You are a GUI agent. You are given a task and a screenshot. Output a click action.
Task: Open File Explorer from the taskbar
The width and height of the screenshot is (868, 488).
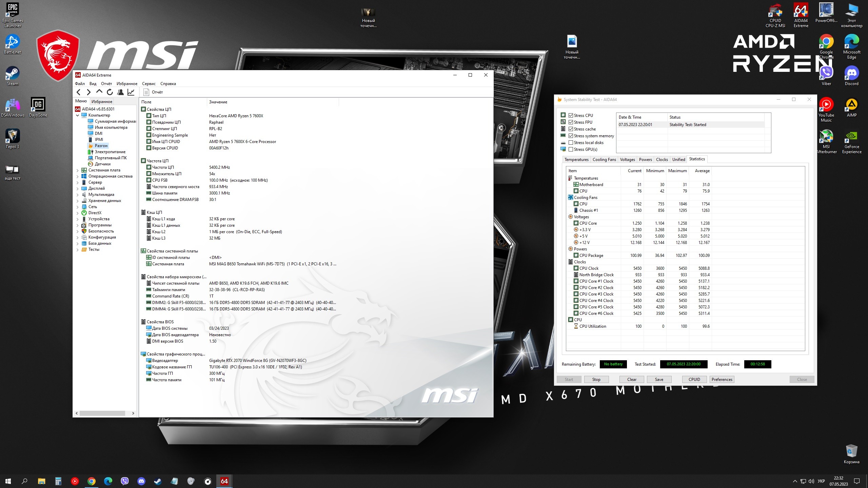pyautogui.click(x=41, y=481)
